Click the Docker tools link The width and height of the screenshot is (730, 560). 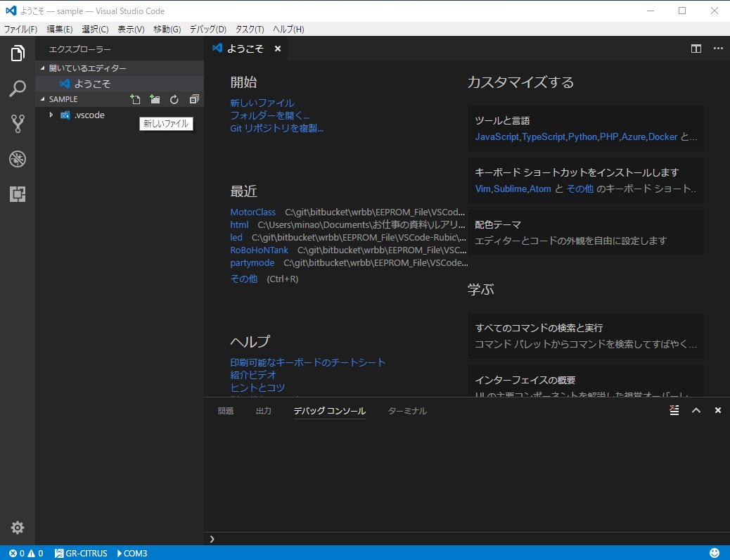[x=662, y=137]
